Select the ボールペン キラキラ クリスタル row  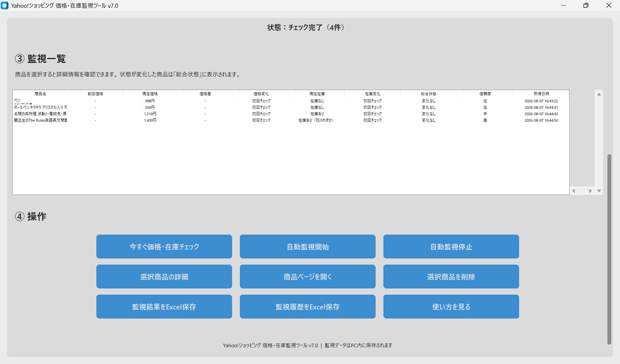(x=291, y=108)
